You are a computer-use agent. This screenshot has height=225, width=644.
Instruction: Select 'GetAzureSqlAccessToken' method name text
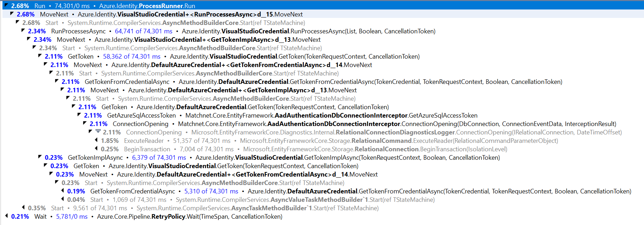pyautogui.click(x=142, y=115)
